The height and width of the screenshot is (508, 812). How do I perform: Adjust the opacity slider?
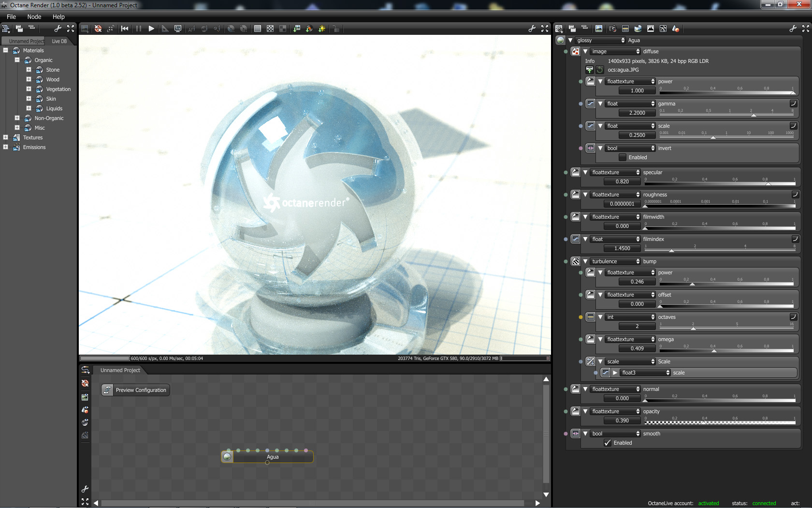tap(720, 422)
